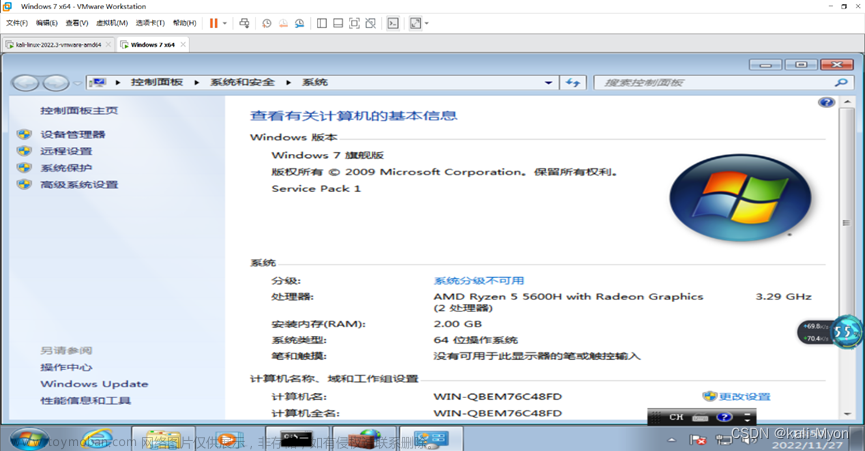Open the snapshot manager
Image resolution: width=865 pixels, height=451 pixels.
300,23
